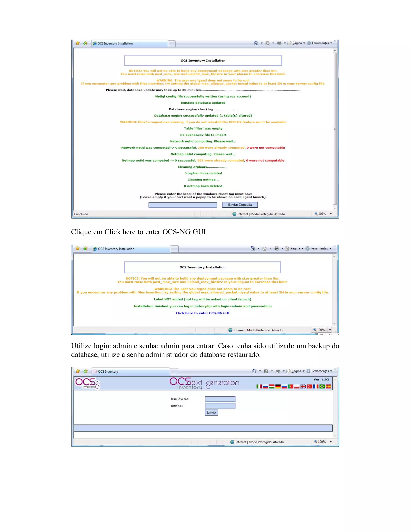Viewport: 411px width, 532px height.
Task: Open Ferramentas menu in Enviar Consulta window
Action: 320,43
